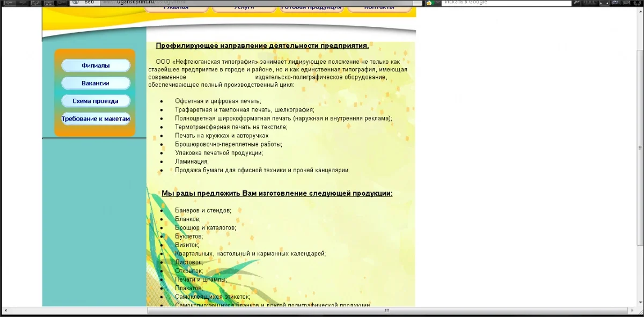Click the horizontal scrollbar right arrow

tap(631, 310)
